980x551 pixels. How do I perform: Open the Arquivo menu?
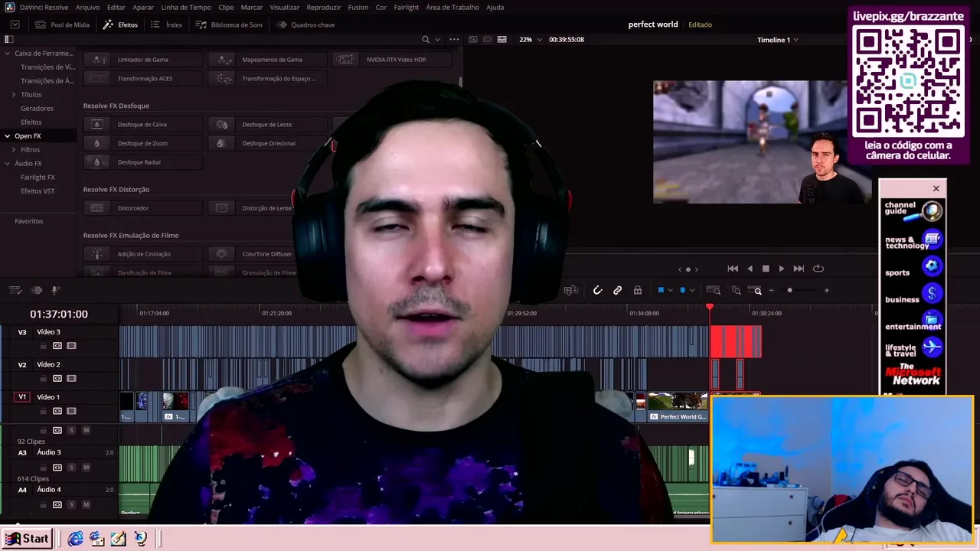tap(87, 7)
